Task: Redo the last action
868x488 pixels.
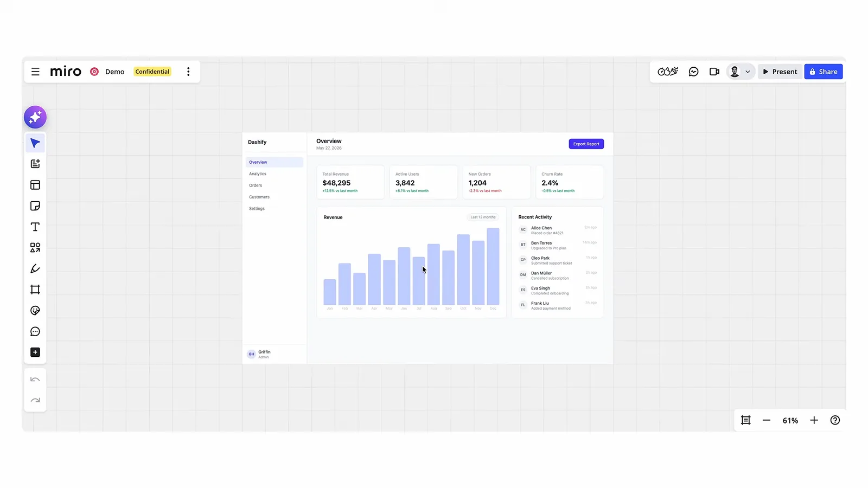Action: (x=35, y=400)
